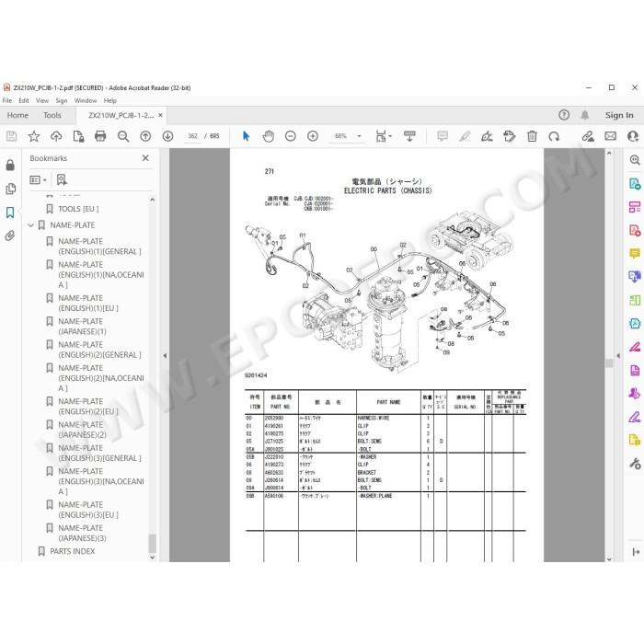Upload file to cloud icon
644x644 pixels.
[56, 136]
